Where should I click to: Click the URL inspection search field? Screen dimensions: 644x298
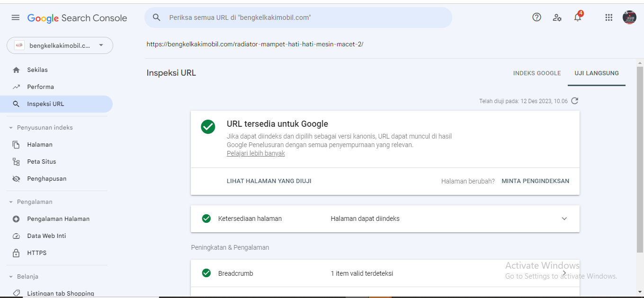(298, 18)
